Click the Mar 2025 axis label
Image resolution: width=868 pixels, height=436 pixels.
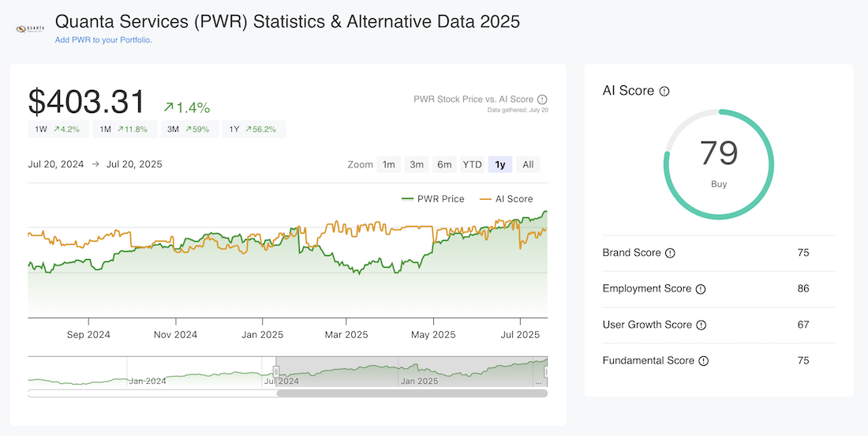(x=346, y=335)
